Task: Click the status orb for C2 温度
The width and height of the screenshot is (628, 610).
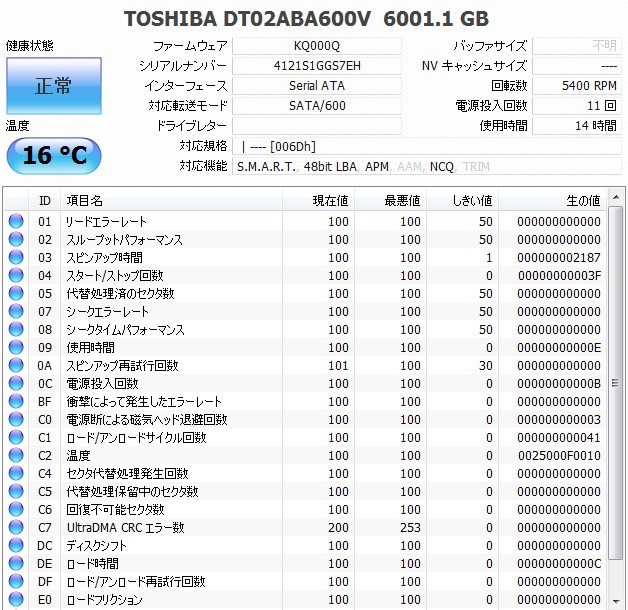Action: [x=16, y=455]
